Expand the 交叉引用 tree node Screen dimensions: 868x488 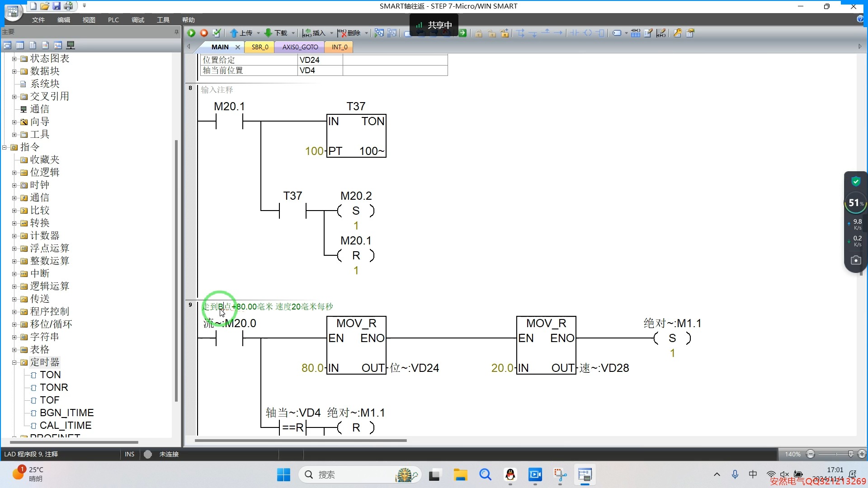14,97
